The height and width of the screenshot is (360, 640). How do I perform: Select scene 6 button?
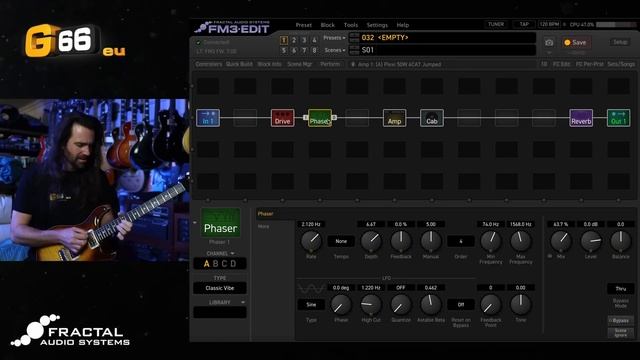pos(294,50)
